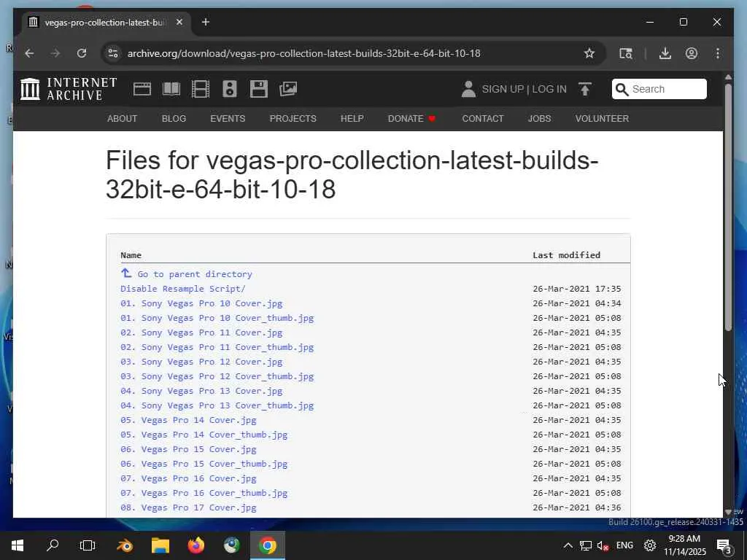747x560 pixels.
Task: Open 02. Sony Vegas Pro 11 Cover_thumb.jpg
Action: (217, 347)
